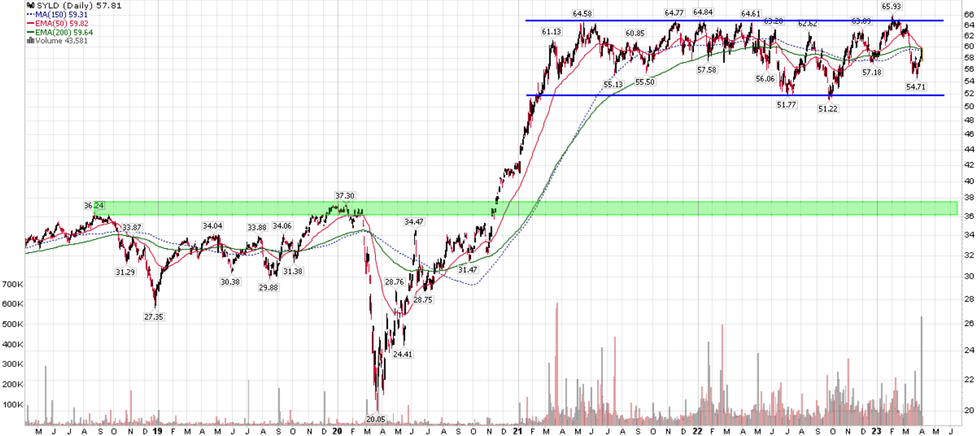This screenshot has height=436, width=980.
Task: Click the Volume histogram icon in the legend
Action: coord(30,40)
